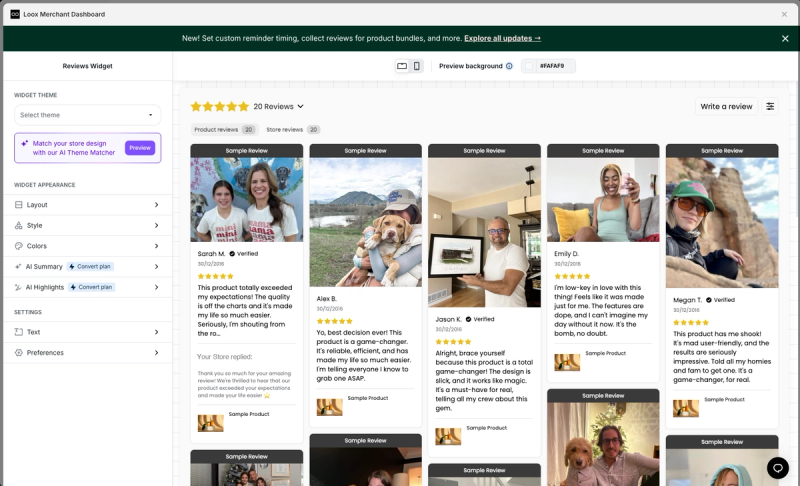Open the Select theme dropdown

(x=88, y=115)
